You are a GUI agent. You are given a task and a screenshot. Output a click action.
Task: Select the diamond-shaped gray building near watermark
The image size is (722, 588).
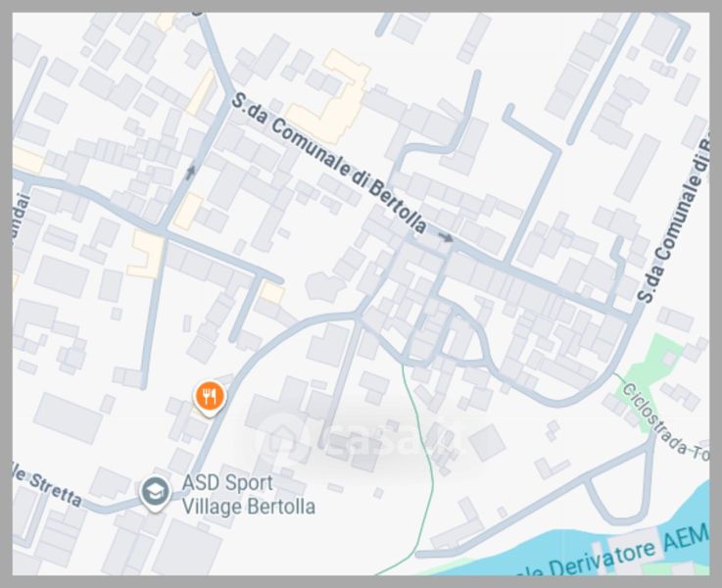click(x=488, y=443)
